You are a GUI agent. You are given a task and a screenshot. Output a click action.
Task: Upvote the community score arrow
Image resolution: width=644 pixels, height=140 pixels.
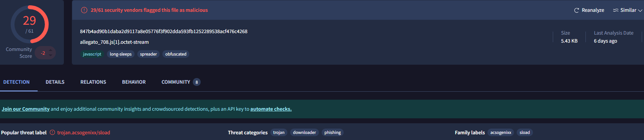(x=51, y=50)
